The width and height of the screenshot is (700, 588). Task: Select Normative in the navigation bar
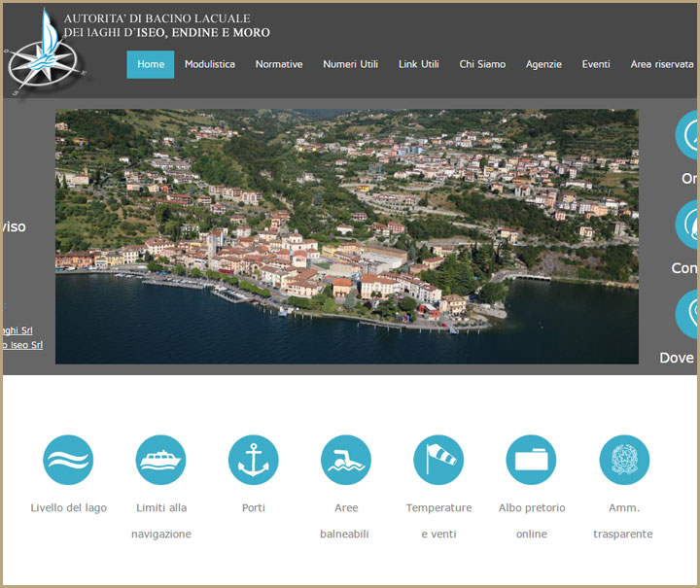(279, 64)
